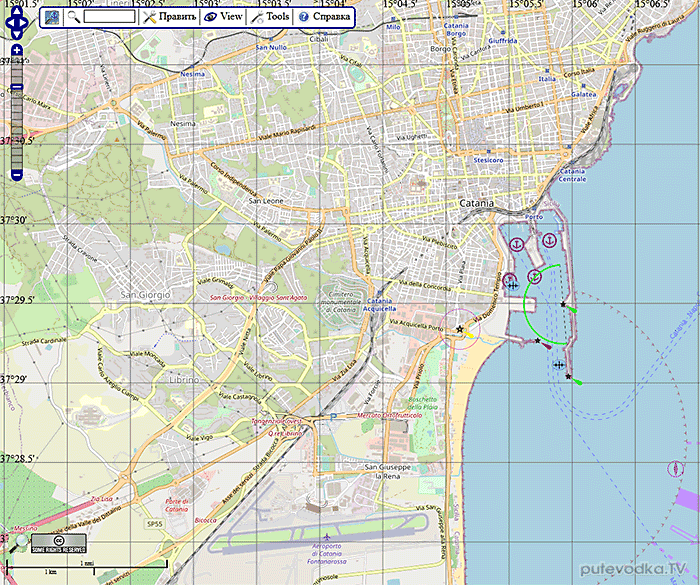Open the Править menu
The width and height of the screenshot is (700, 585).
click(x=170, y=17)
